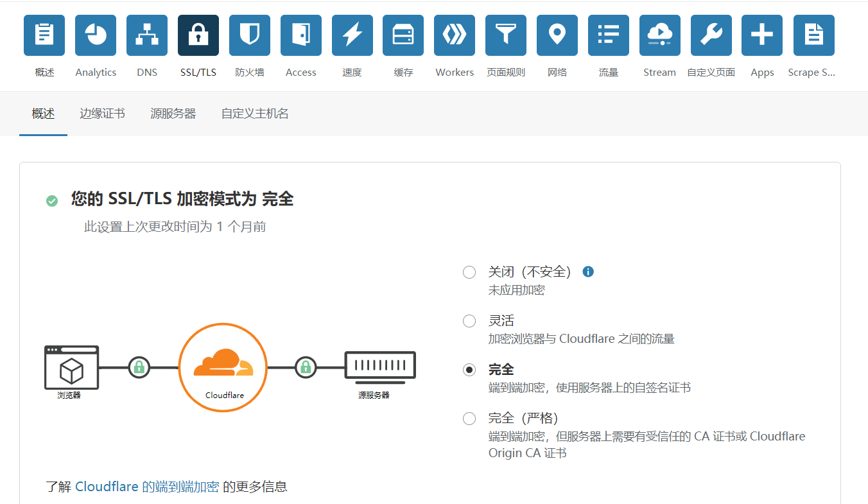The height and width of the screenshot is (504, 868).
Task: Click the text 此设置上次更改时间为 1 个月前
Action: (175, 227)
